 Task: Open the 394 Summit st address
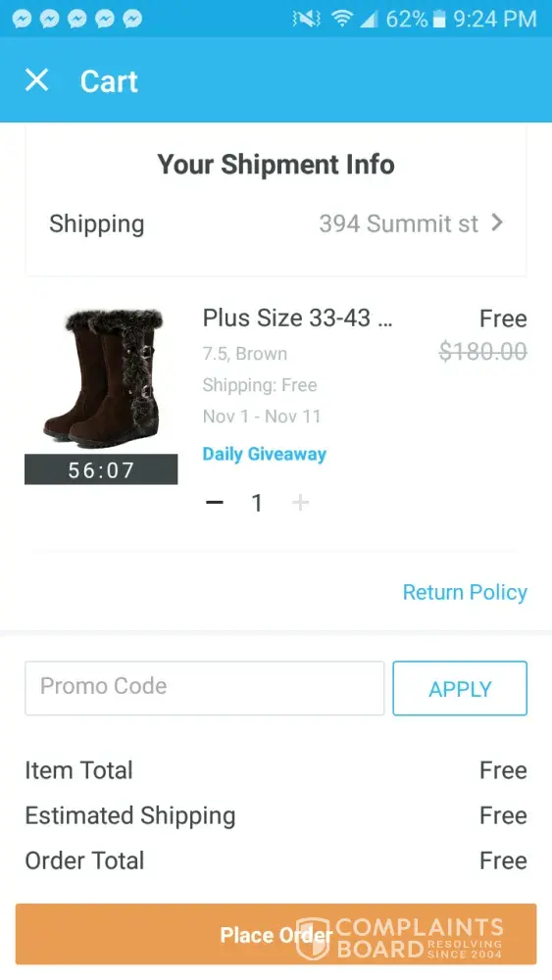[399, 223]
